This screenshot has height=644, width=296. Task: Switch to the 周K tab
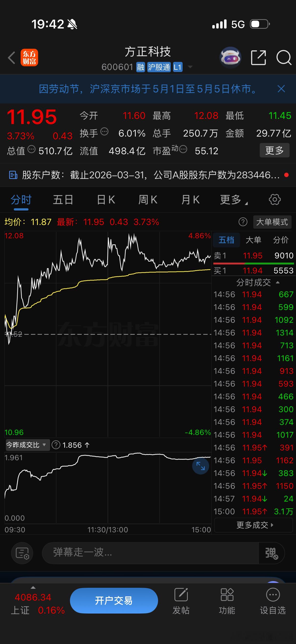pyautogui.click(x=148, y=200)
